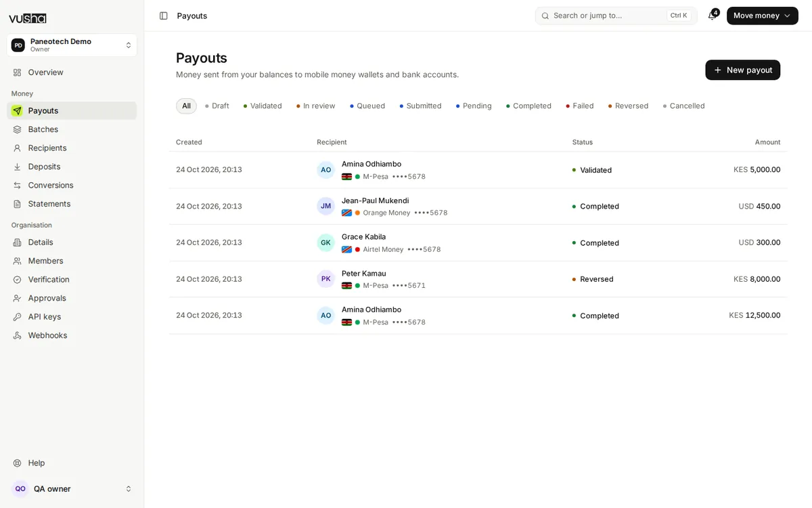Click the Orange Money ••••5678 account text
Image resolution: width=812 pixels, height=508 pixels.
click(x=405, y=213)
